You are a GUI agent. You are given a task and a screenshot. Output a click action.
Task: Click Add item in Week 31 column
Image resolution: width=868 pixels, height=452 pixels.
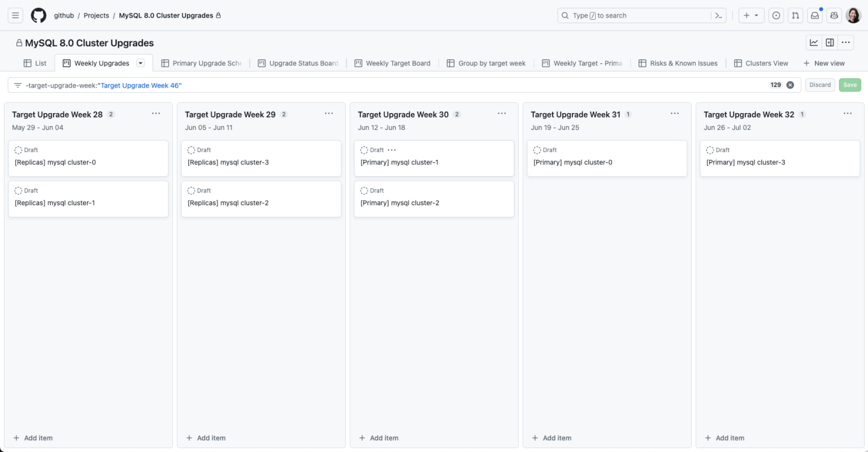[552, 438]
